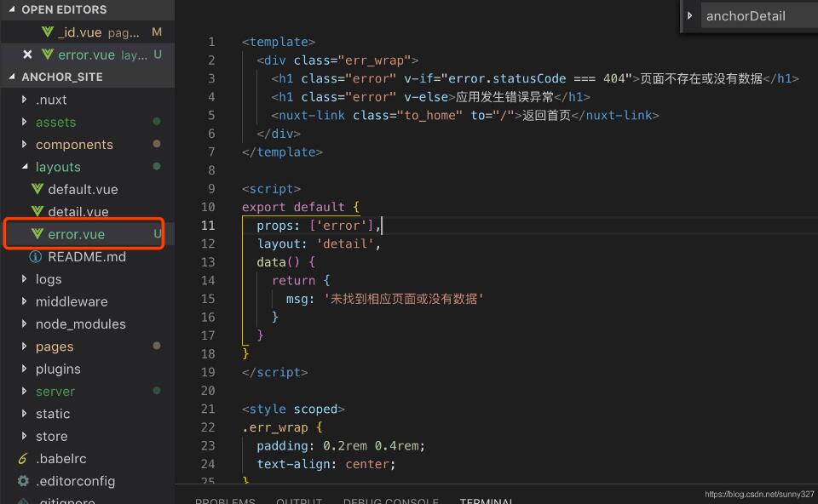Viewport: 818px width, 504px height.
Task: Click '.err_wrap' selector on line 22
Action: [x=274, y=427]
